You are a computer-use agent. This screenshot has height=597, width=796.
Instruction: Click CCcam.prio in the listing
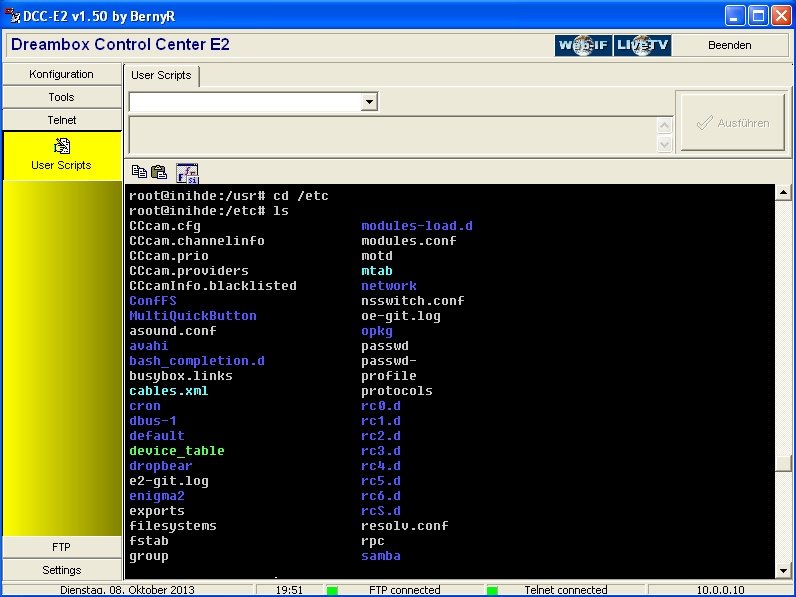coord(169,256)
